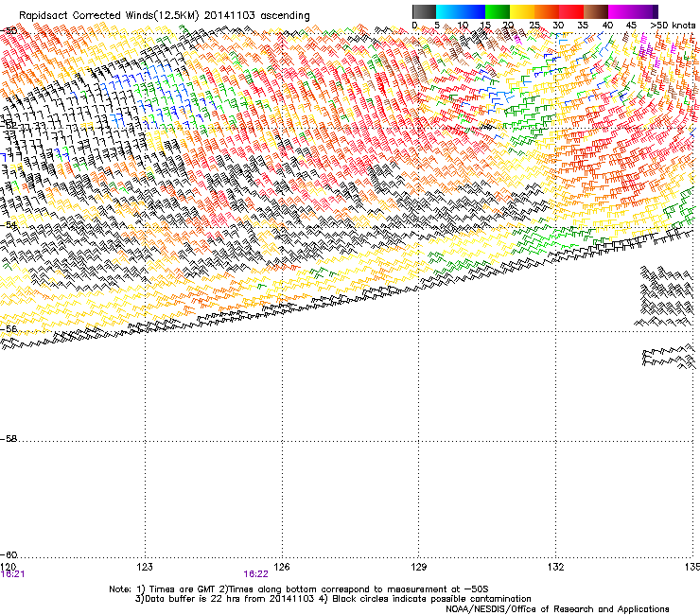Click the magenta-purple 40-50 knots legend band
Viewport: 700px width, 615px height.
point(633,11)
